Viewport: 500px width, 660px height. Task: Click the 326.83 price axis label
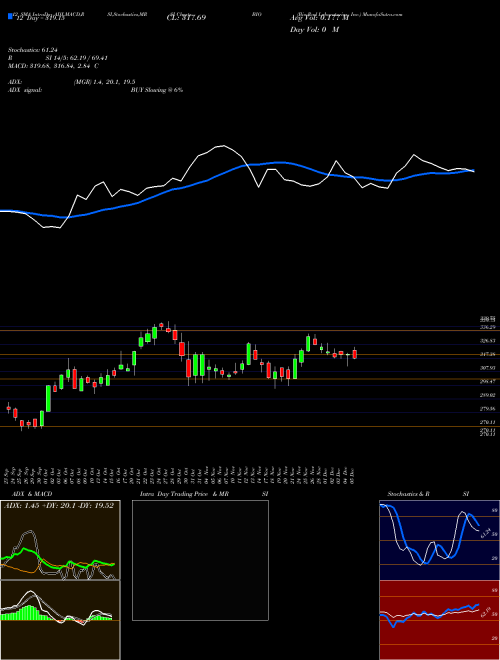click(488, 341)
